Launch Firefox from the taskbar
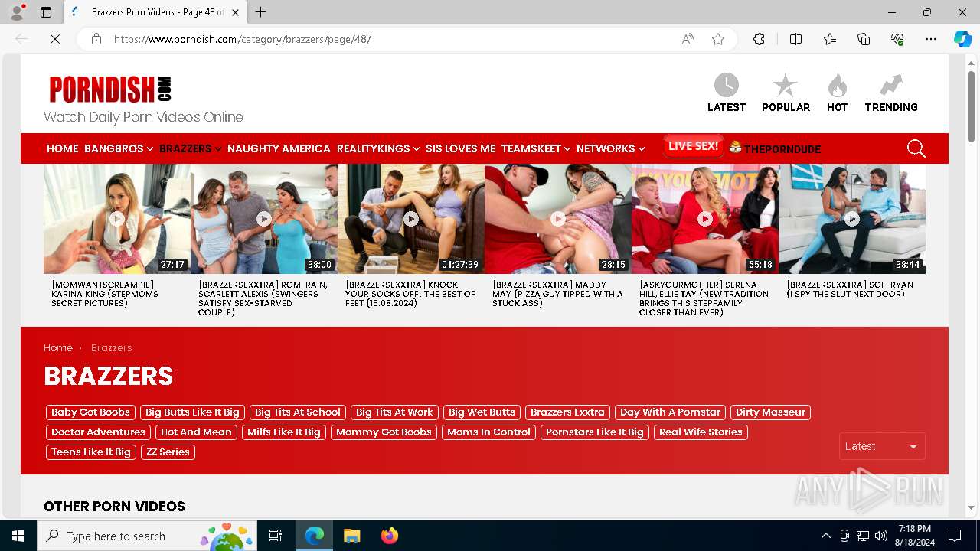Screen dimensions: 980x551 389,536
